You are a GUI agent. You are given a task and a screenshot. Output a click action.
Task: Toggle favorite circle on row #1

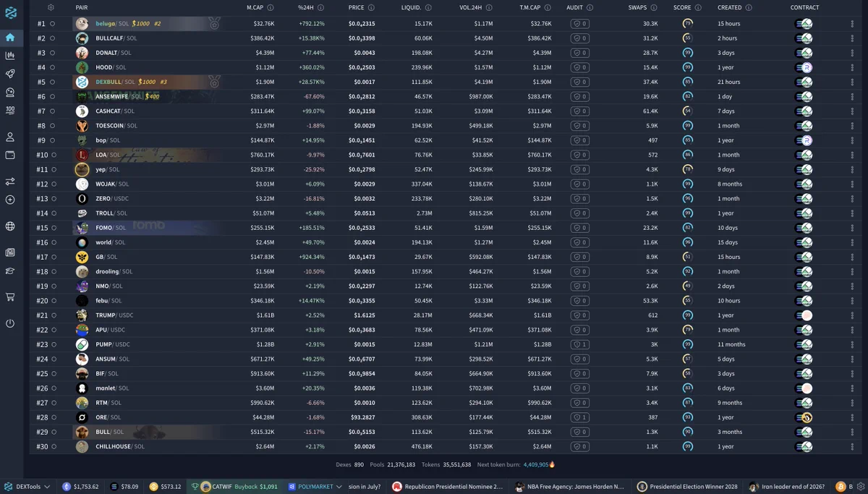tap(52, 23)
